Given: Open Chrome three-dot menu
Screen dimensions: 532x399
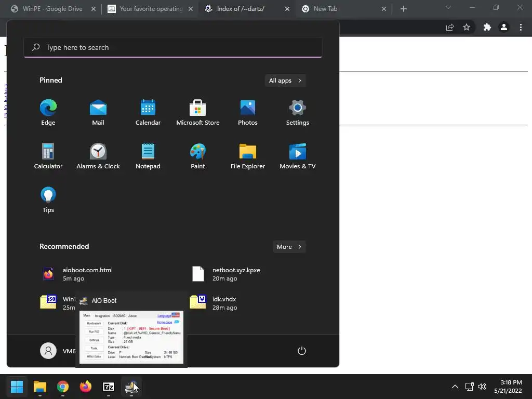Looking at the screenshot, I should tap(521, 28).
